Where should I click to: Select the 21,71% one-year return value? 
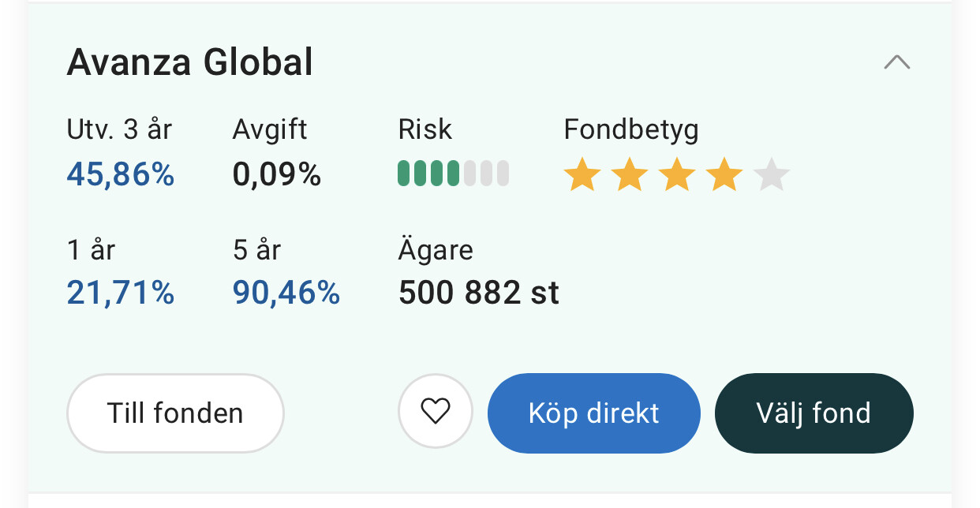(121, 293)
